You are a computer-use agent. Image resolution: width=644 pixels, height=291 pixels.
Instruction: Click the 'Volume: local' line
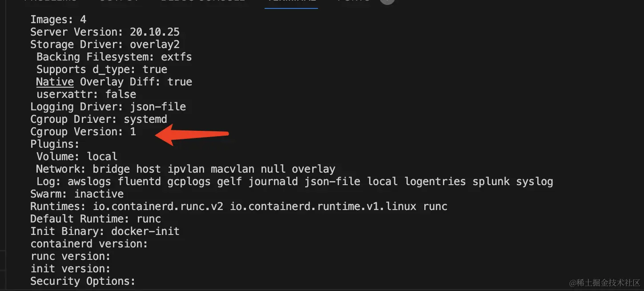pos(77,157)
